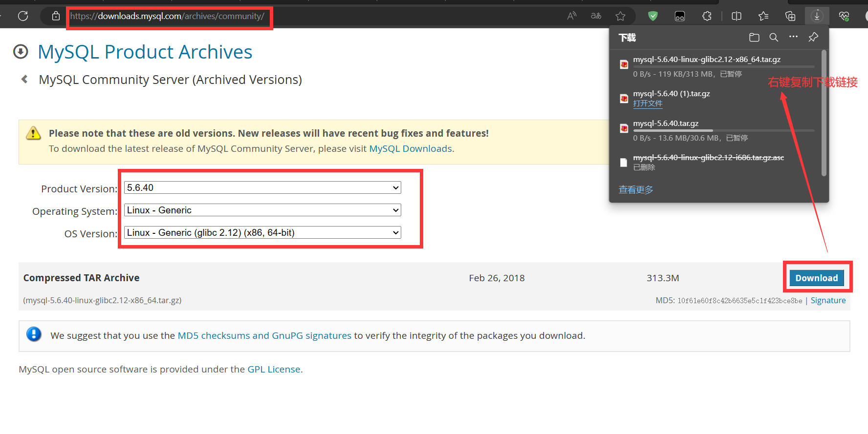The image size is (868, 434).
Task: Click the Tampermonkey-style extension icon
Action: point(680,16)
